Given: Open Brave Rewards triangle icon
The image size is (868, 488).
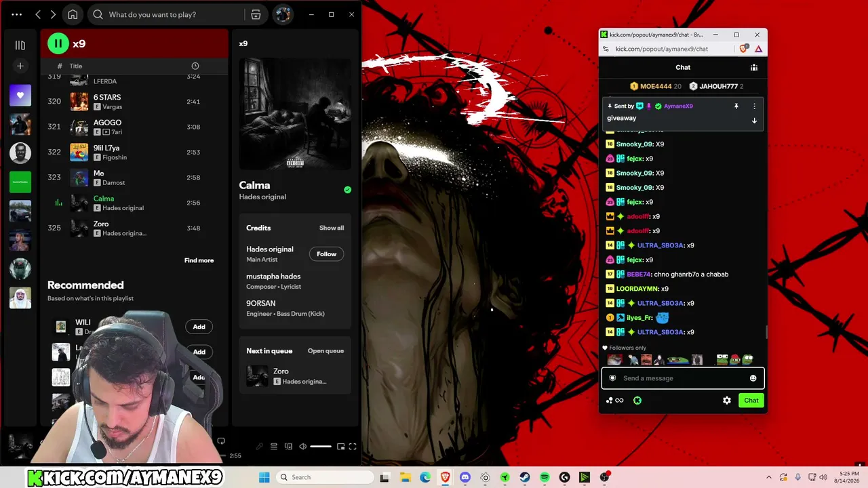Looking at the screenshot, I should [758, 49].
